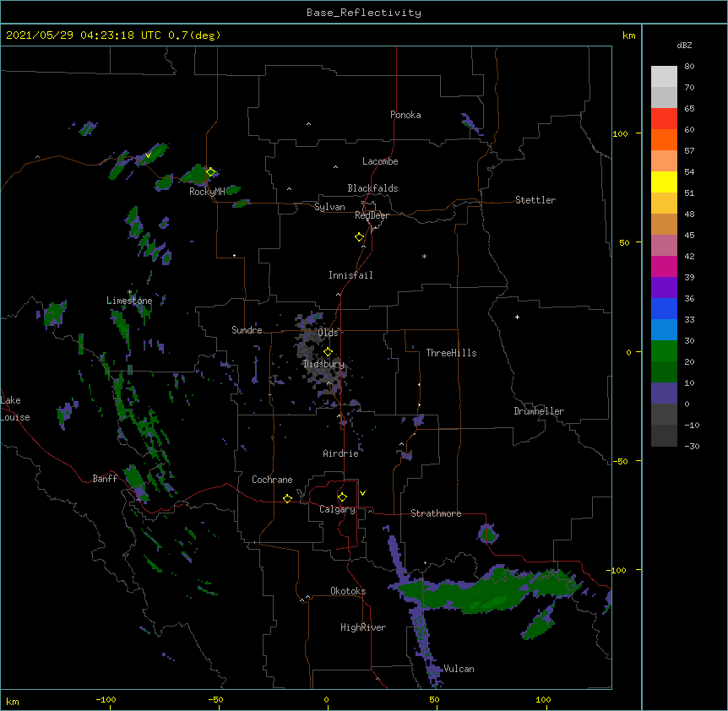The width and height of the screenshot is (728, 711).
Task: Click the Didsbury label
Action: pos(323,364)
